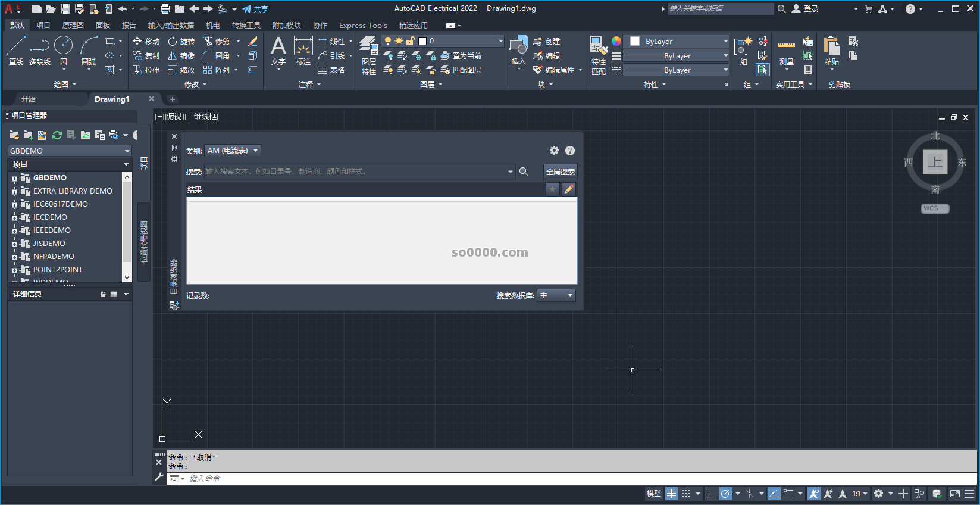This screenshot has height=505, width=980.
Task: Click the 键入命令 command line input
Action: 571,479
